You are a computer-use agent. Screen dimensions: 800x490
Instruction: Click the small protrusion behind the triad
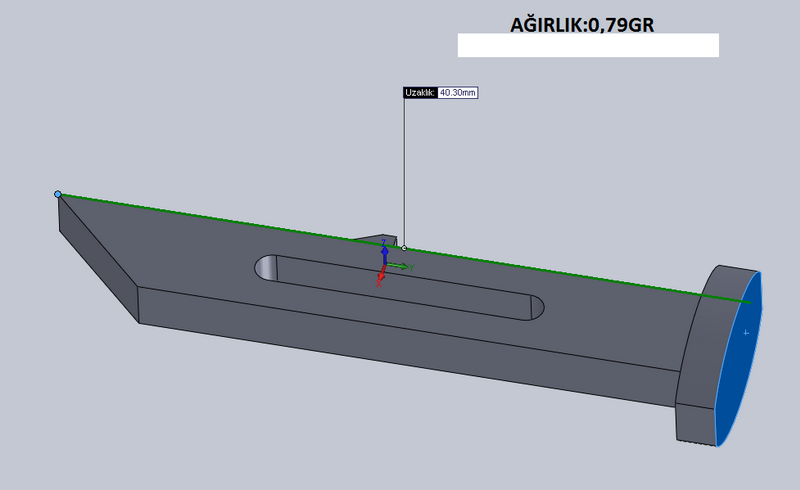tap(372, 238)
